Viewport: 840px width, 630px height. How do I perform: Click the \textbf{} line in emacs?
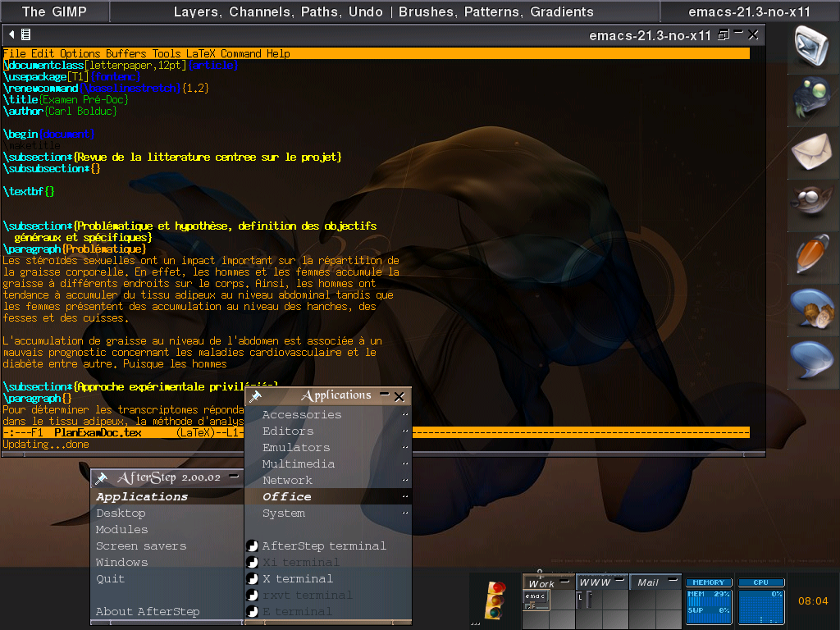coord(29,192)
